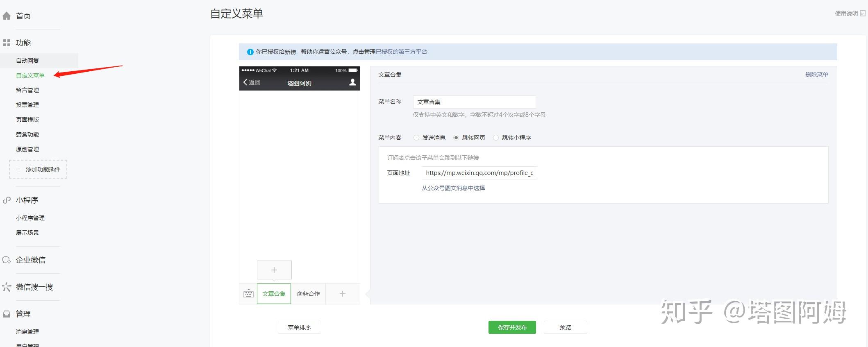This screenshot has height=347, width=868.
Task: Click the star icon beside 微信搜一搜
Action: [7, 287]
